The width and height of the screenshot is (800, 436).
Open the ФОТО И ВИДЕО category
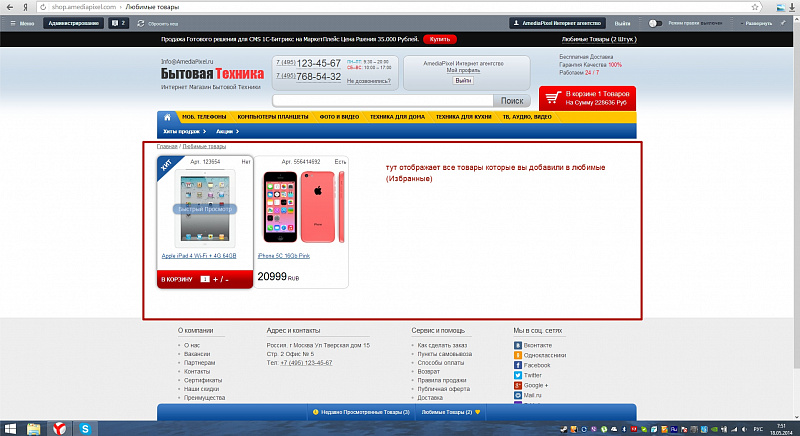(339, 117)
